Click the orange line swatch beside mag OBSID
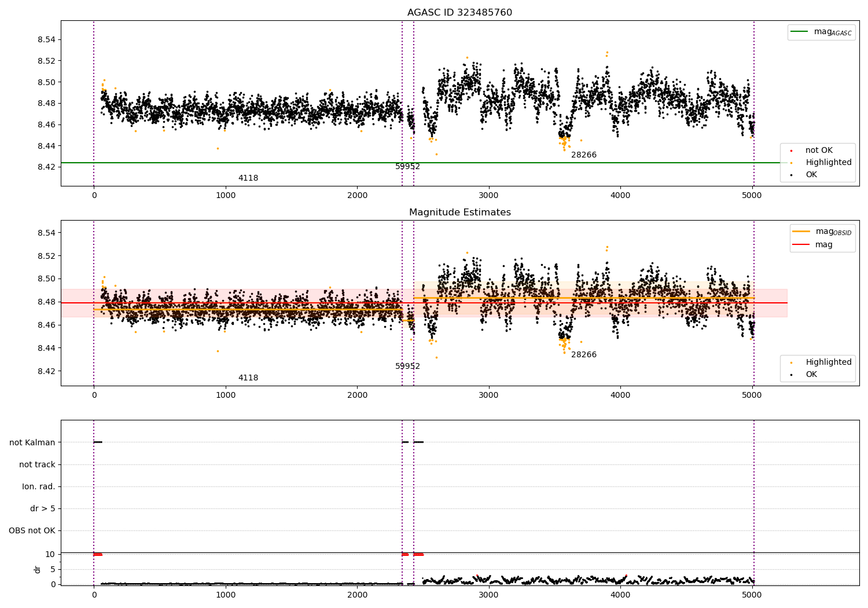The image size is (868, 608). coord(801,232)
